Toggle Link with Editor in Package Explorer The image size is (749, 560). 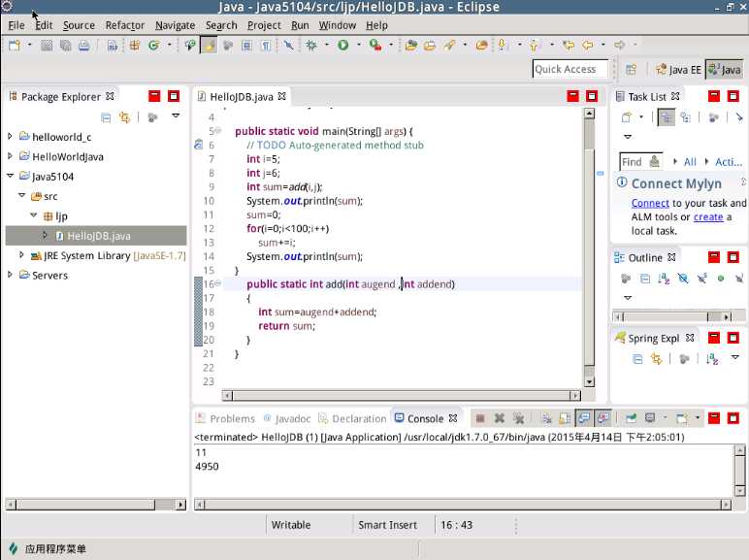click(x=123, y=117)
